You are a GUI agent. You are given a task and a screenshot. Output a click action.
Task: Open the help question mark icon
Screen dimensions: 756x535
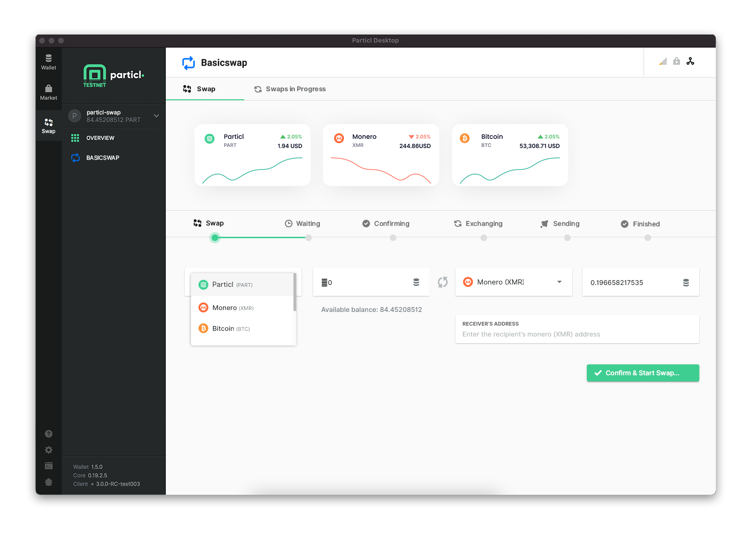tap(49, 434)
